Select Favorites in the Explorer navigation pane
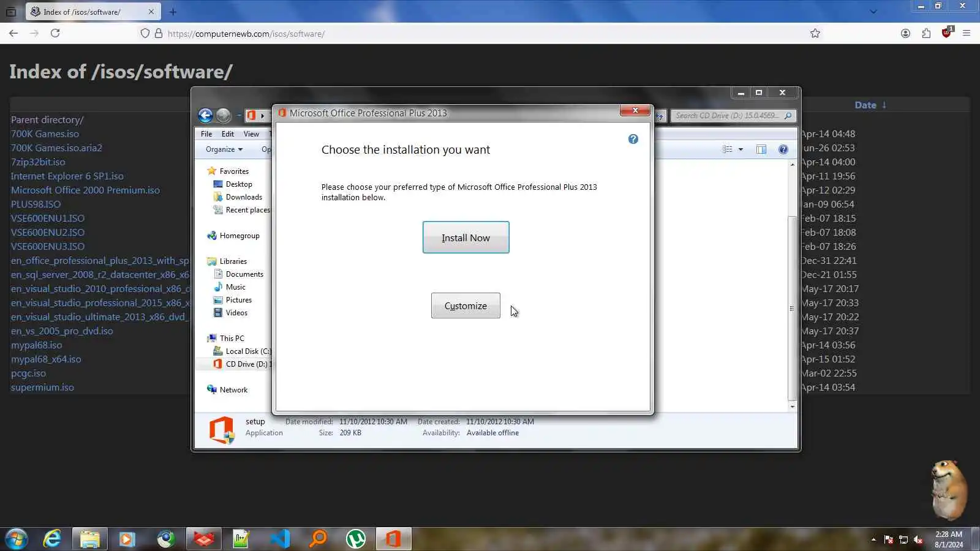 (x=234, y=171)
